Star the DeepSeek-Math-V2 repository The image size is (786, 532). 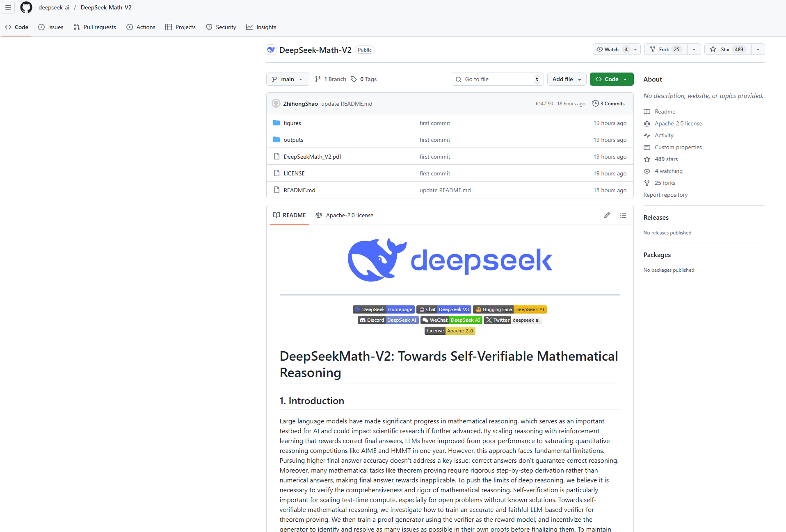tap(728, 49)
